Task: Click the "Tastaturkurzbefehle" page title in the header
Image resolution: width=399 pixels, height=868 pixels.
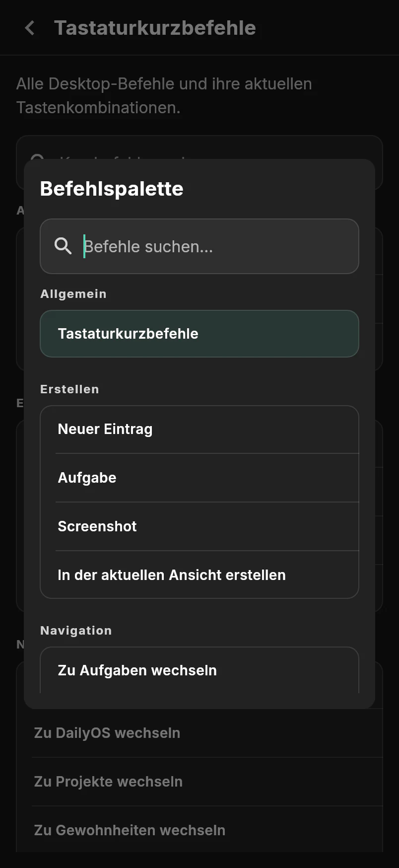Action: (x=155, y=28)
